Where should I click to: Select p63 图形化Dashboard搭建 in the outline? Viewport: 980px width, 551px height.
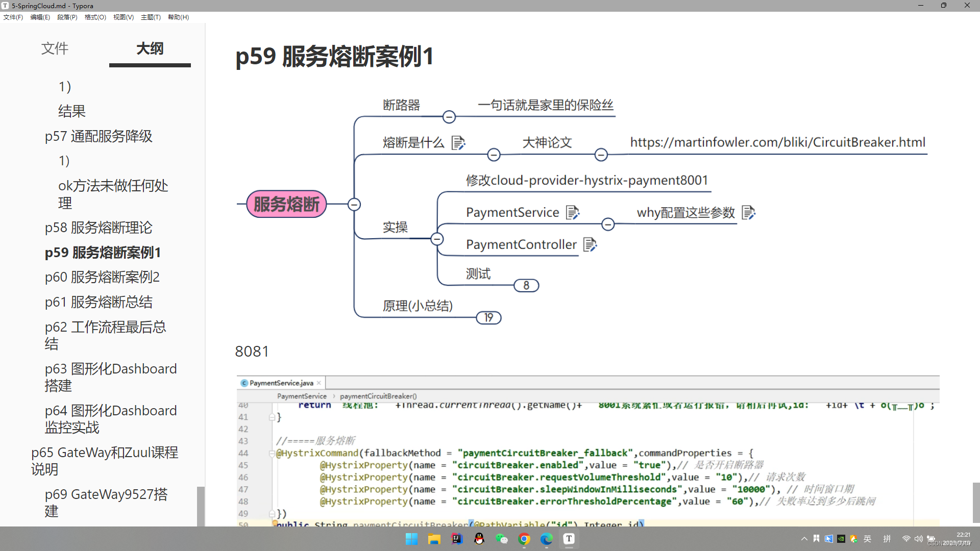110,377
